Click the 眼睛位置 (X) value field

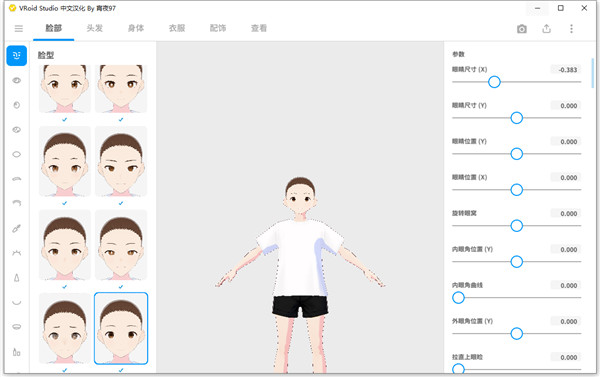click(566, 178)
